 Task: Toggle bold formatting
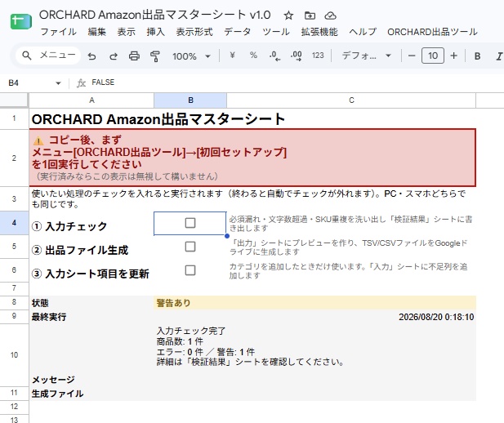coord(477,56)
